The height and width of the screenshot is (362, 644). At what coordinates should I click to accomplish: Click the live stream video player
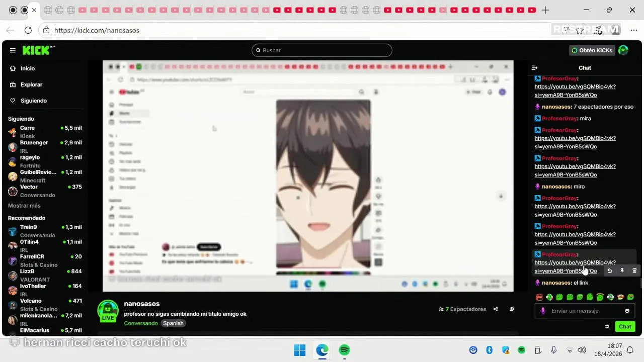click(x=308, y=176)
